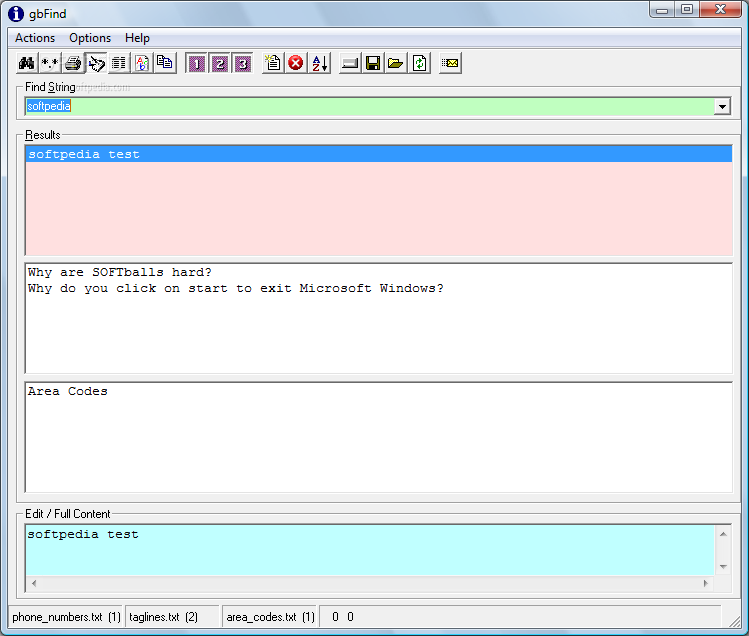The height and width of the screenshot is (636, 749).
Task: Minimize the gbFind window
Action: pos(662,10)
